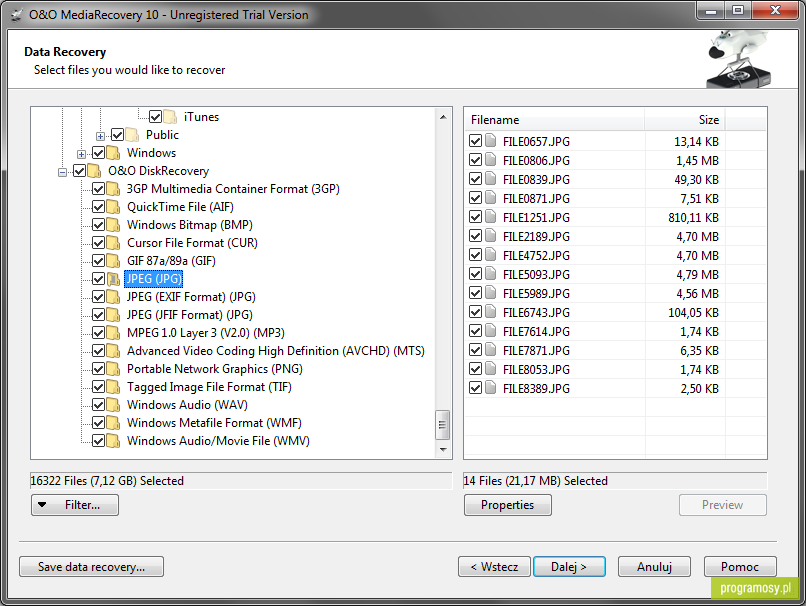Uncheck the FILE0839.JPG checkbox
This screenshot has width=806, height=606.
(x=475, y=179)
